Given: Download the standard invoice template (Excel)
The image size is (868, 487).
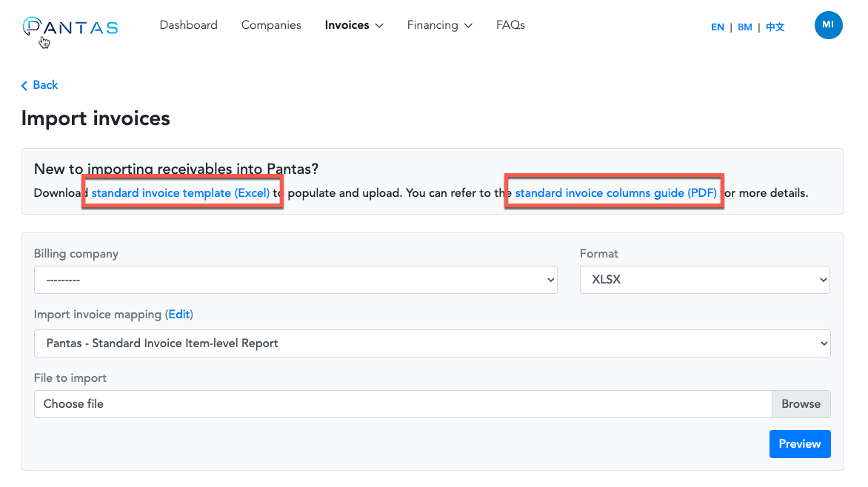Looking at the screenshot, I should [x=181, y=192].
